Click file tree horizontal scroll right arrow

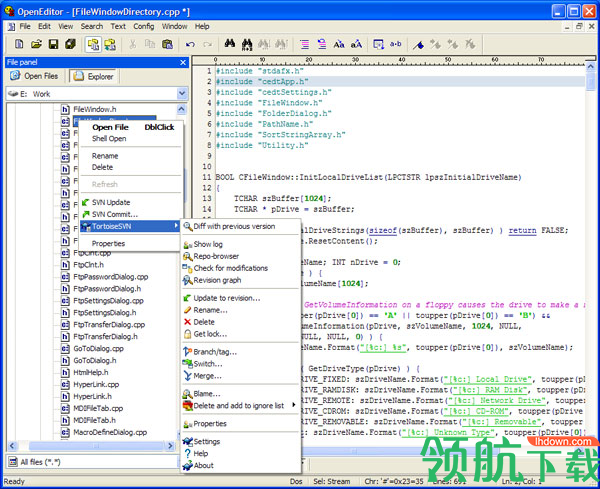(x=170, y=446)
